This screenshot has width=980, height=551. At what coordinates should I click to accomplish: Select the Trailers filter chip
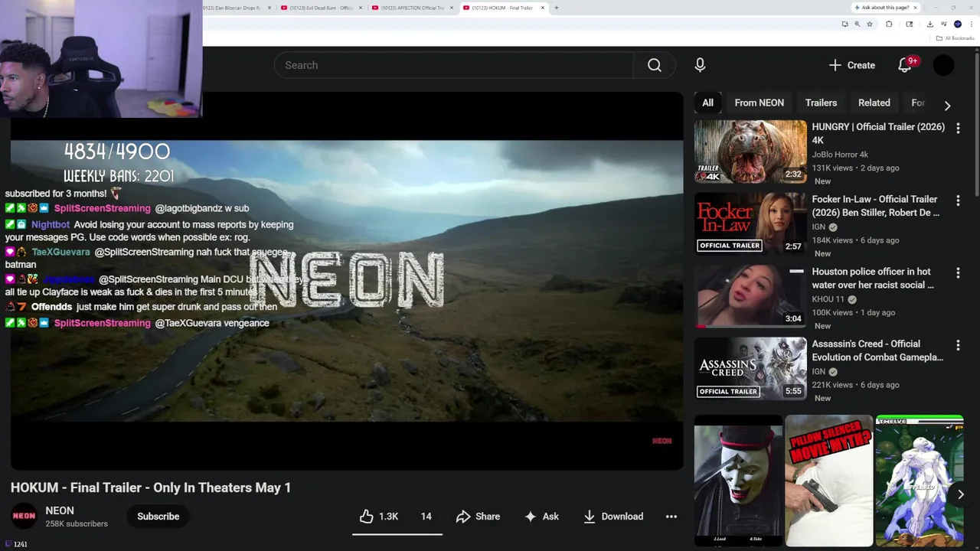click(x=821, y=103)
